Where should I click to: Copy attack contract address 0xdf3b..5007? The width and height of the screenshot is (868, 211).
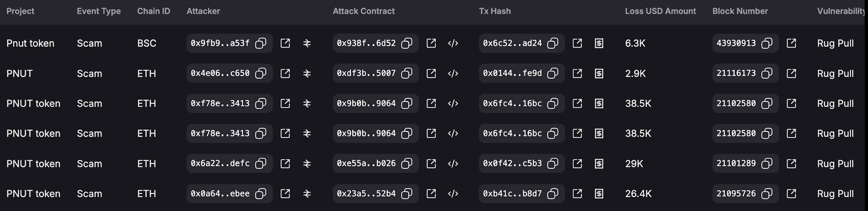(x=407, y=74)
